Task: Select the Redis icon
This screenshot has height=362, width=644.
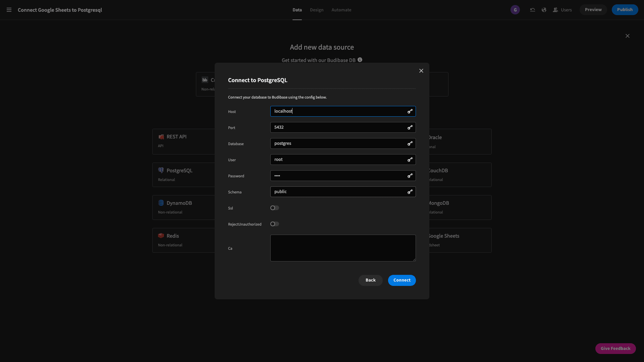Action: [x=161, y=236]
